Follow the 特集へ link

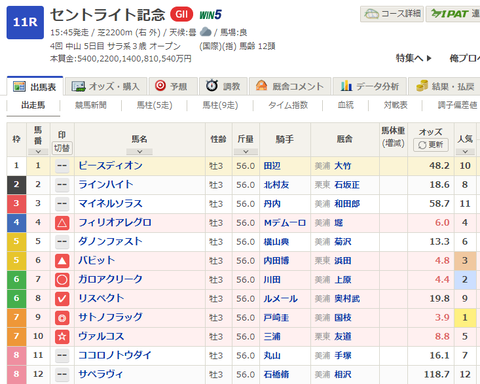tap(414, 58)
